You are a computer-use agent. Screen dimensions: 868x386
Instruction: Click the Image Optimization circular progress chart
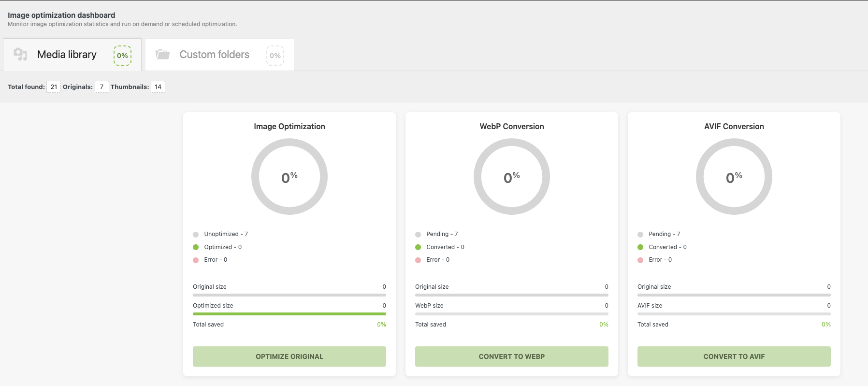[x=289, y=177]
